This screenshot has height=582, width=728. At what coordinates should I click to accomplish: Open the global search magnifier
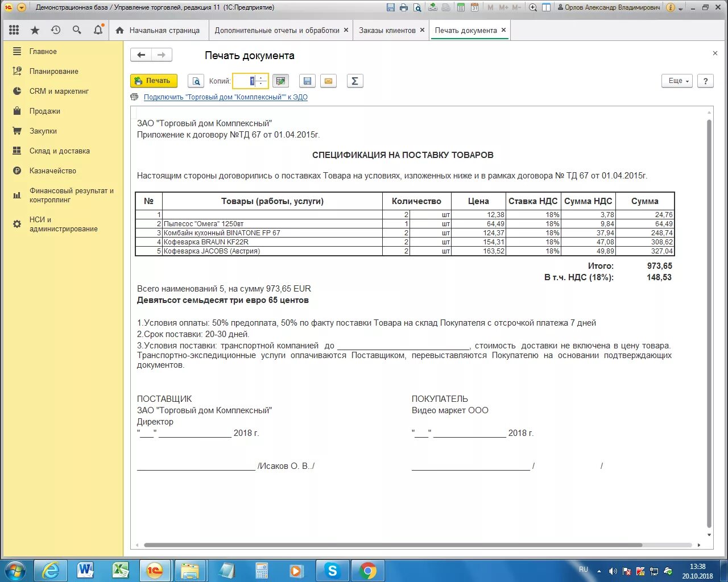[x=77, y=30]
